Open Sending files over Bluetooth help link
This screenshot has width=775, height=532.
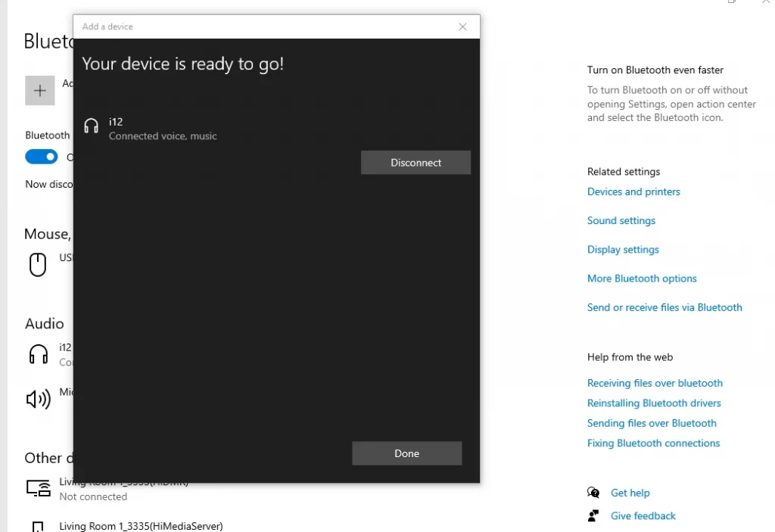652,423
